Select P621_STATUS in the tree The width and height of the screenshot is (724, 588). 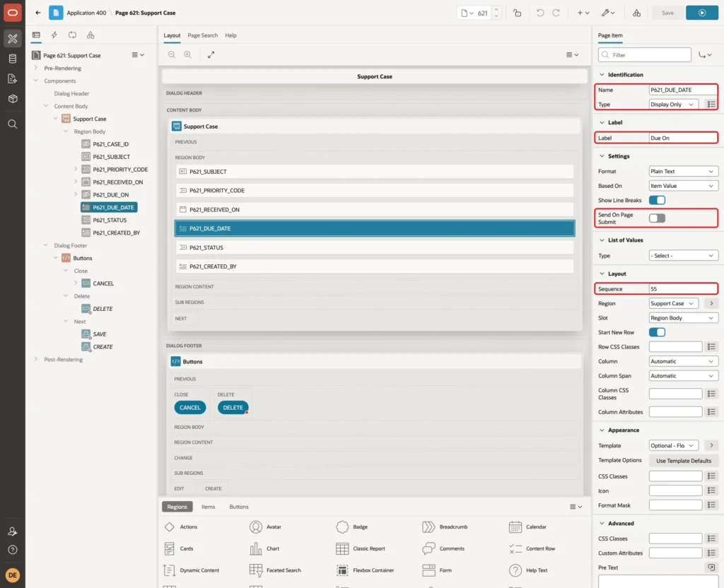[110, 220]
